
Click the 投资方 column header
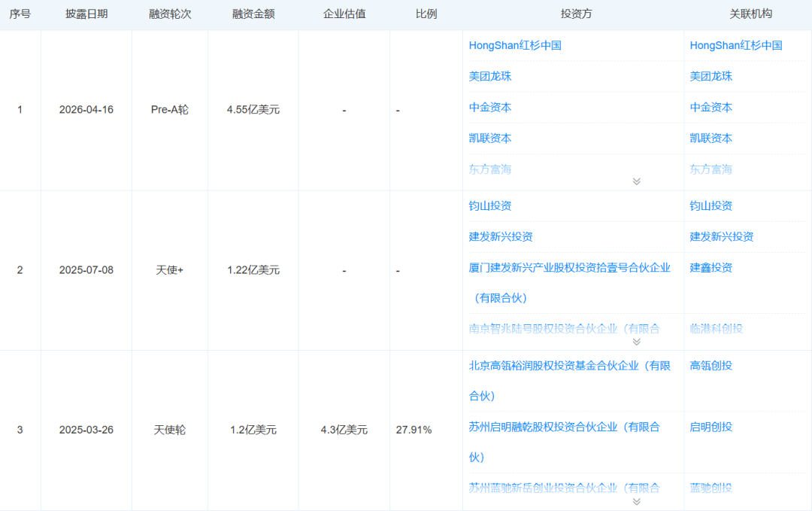coord(576,14)
